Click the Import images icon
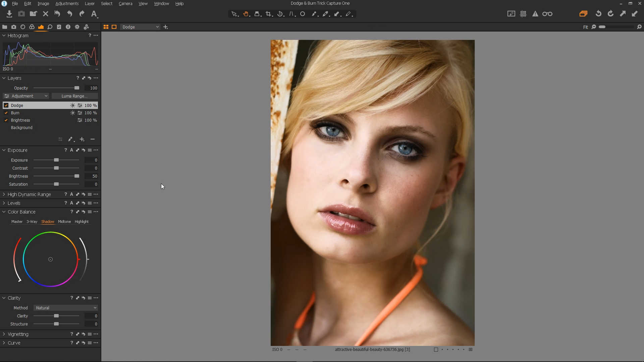This screenshot has width=644, height=362. pos(9,14)
